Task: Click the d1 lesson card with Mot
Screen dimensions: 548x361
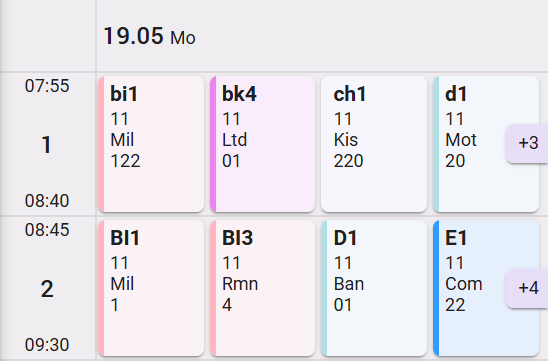Action: tap(486, 144)
